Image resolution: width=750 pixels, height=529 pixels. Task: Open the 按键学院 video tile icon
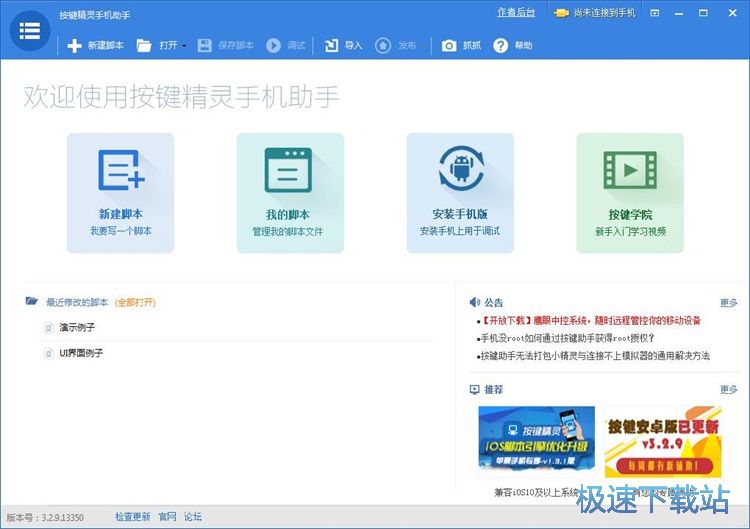click(x=629, y=170)
